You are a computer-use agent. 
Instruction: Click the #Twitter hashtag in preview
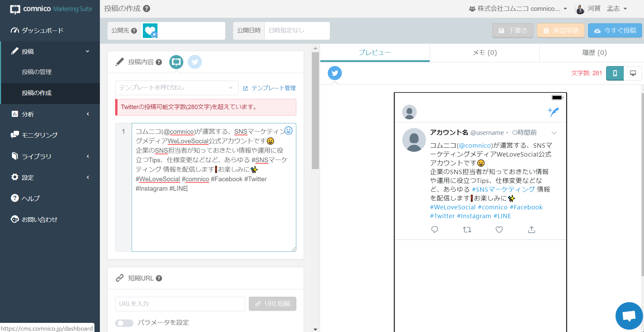pyautogui.click(x=442, y=216)
